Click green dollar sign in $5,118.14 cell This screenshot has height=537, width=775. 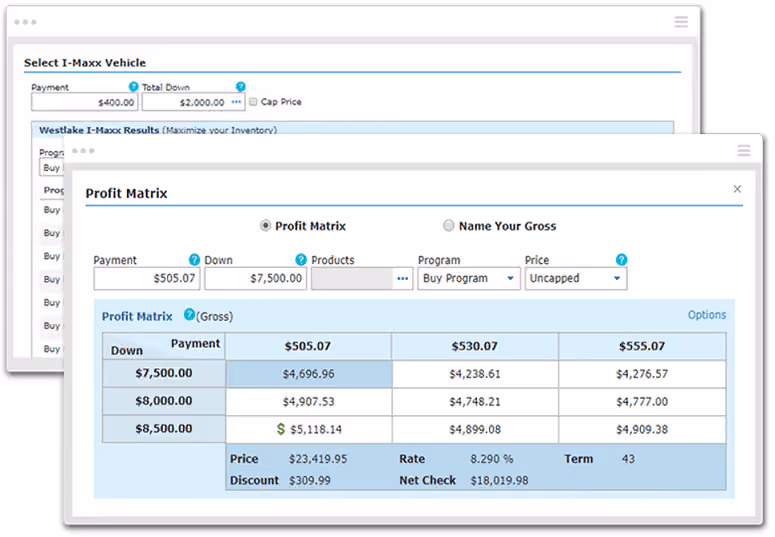click(x=281, y=429)
